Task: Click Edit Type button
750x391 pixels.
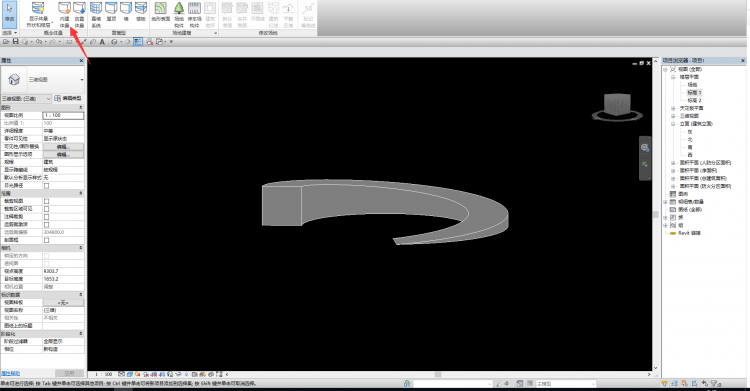Action: (67, 99)
